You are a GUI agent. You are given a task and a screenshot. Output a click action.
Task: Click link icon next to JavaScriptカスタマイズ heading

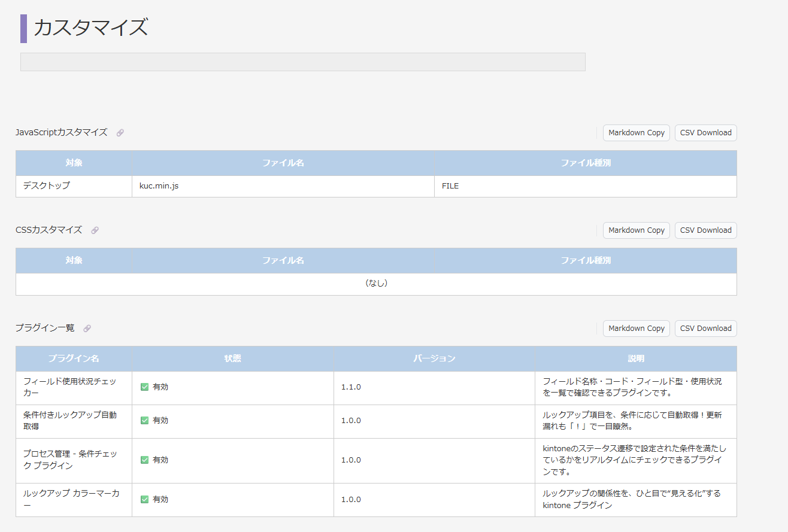tap(120, 133)
